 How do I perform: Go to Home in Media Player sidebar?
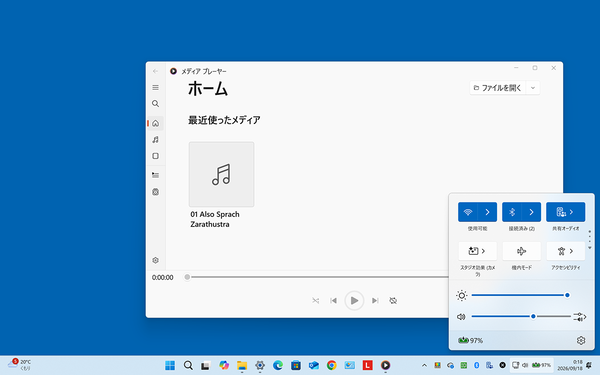(155, 123)
